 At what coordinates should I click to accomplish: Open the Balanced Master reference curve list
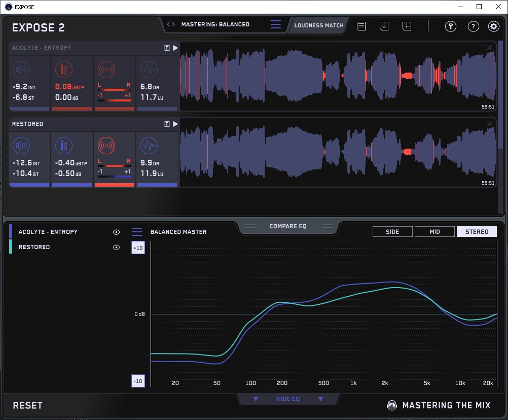click(x=137, y=232)
